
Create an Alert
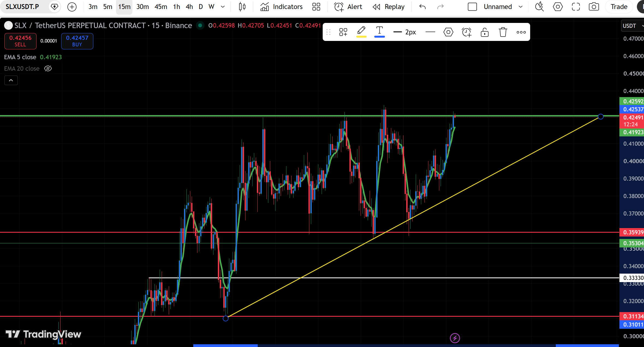click(348, 7)
